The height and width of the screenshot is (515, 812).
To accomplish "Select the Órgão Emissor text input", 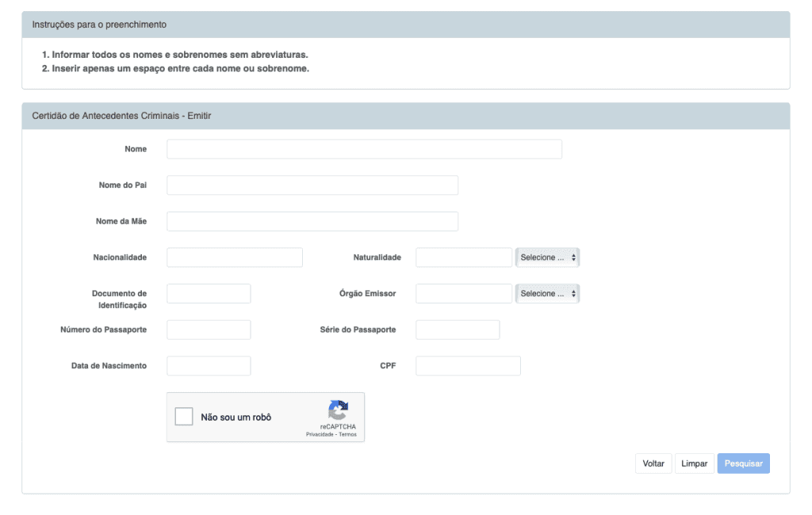I will coord(464,293).
